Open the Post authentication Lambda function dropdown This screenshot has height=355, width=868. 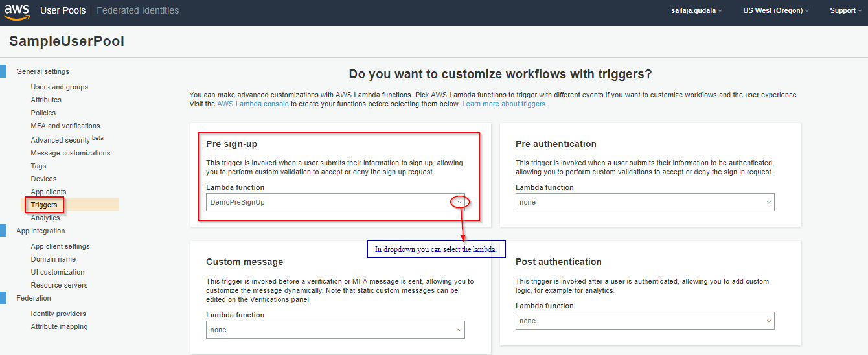click(645, 321)
